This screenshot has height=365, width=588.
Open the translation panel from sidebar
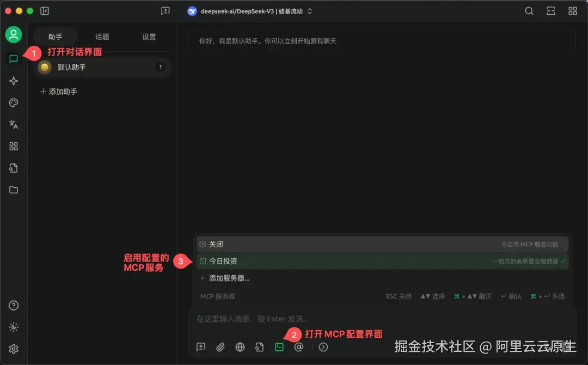tap(13, 124)
